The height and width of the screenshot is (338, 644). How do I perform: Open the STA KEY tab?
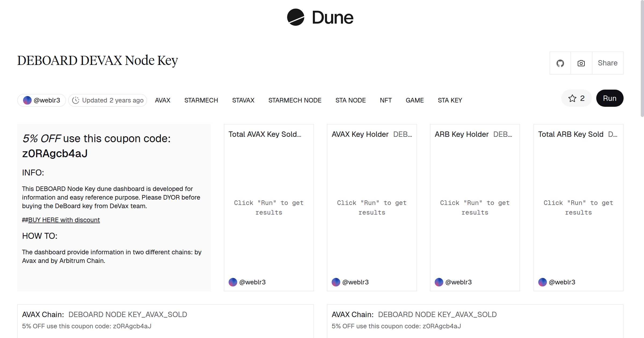pos(450,100)
